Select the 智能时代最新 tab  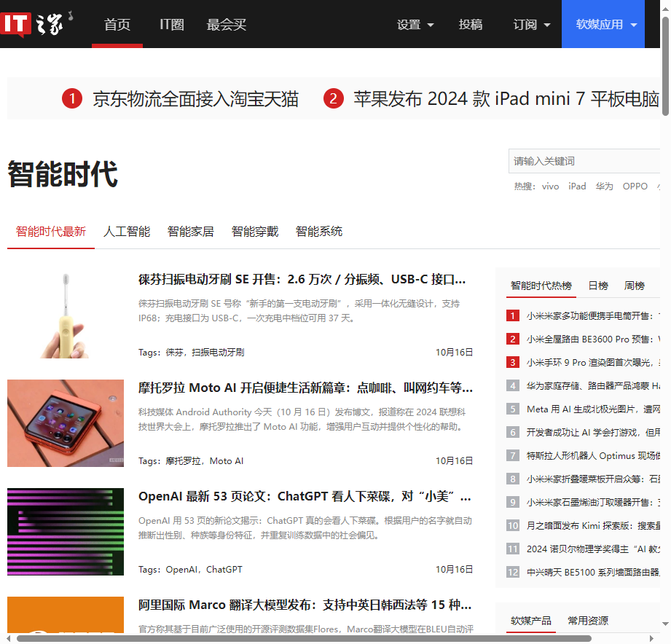coord(51,232)
